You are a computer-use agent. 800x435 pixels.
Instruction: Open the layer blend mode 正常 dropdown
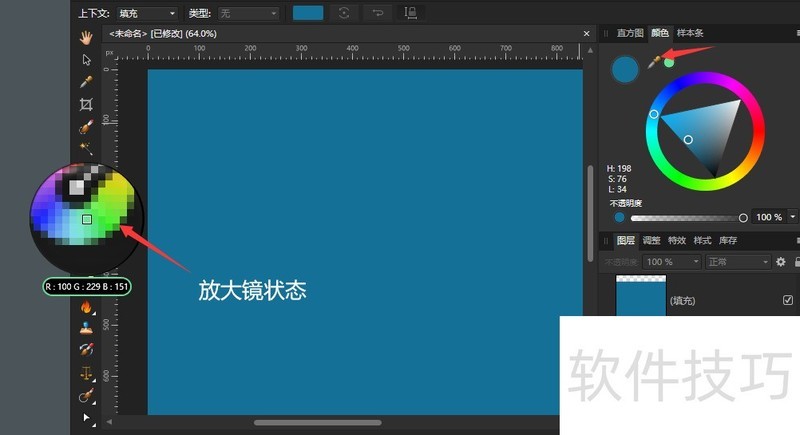738,262
